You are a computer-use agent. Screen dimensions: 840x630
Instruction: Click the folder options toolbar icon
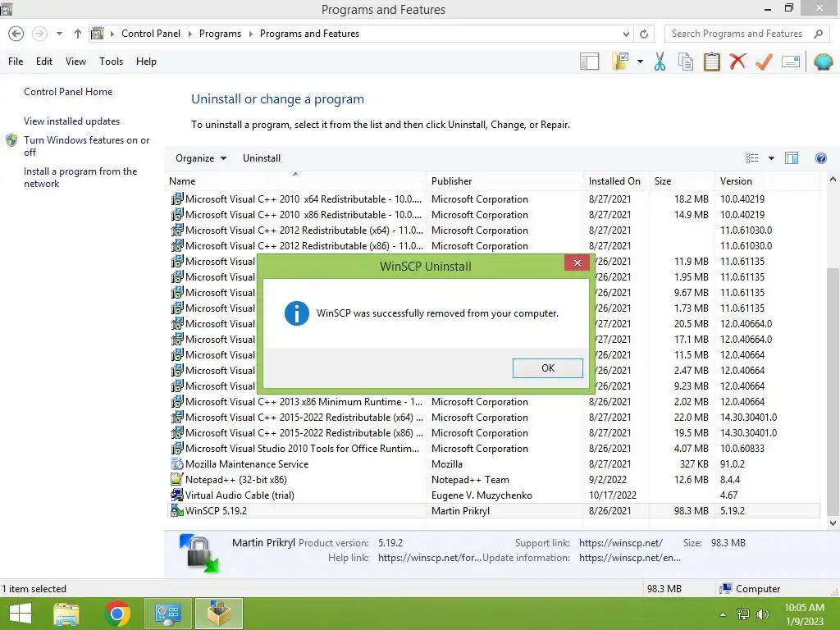620,62
